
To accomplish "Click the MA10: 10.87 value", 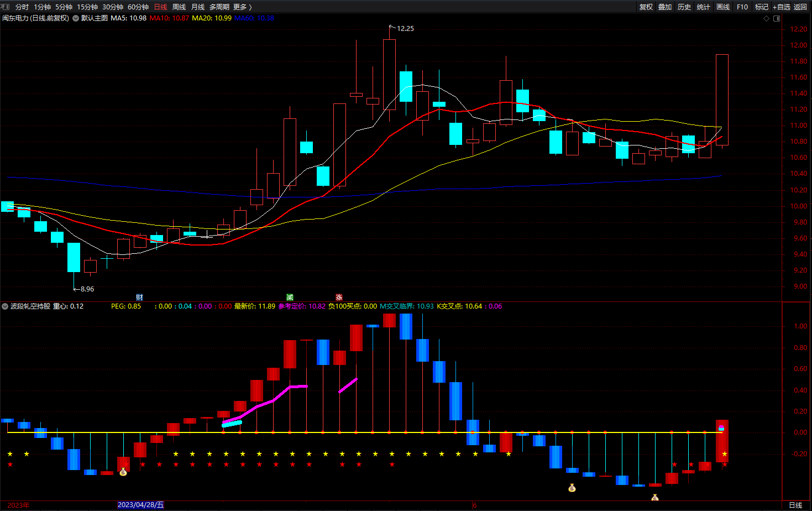I will (169, 18).
